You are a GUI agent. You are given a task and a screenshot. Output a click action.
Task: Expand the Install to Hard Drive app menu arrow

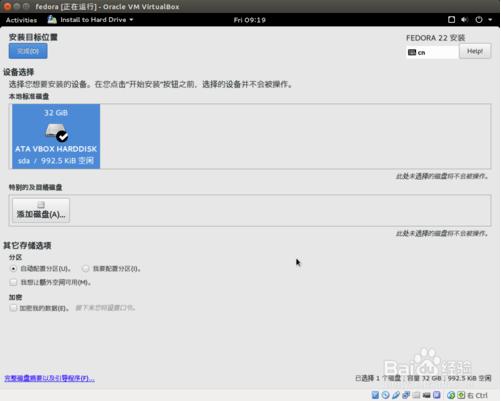[131, 20]
